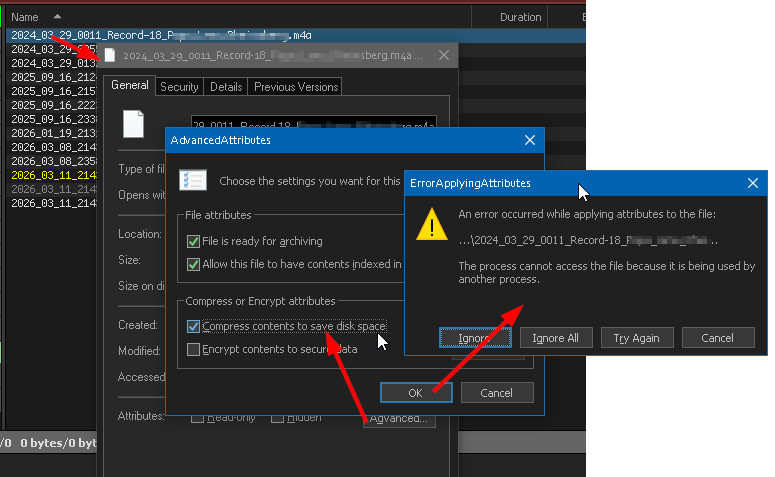Viewport: 775px width, 477px height.
Task: Switch to the Security tab
Action: pos(179,87)
